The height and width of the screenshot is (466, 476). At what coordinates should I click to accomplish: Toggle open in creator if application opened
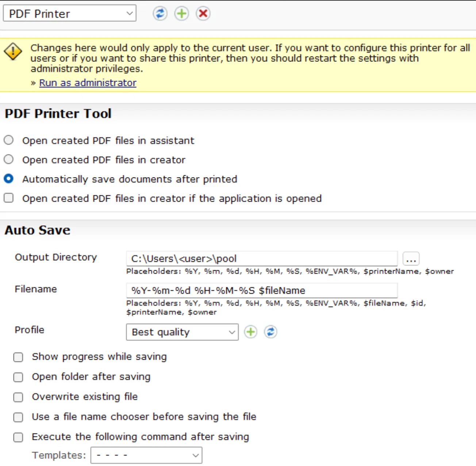[x=9, y=198]
